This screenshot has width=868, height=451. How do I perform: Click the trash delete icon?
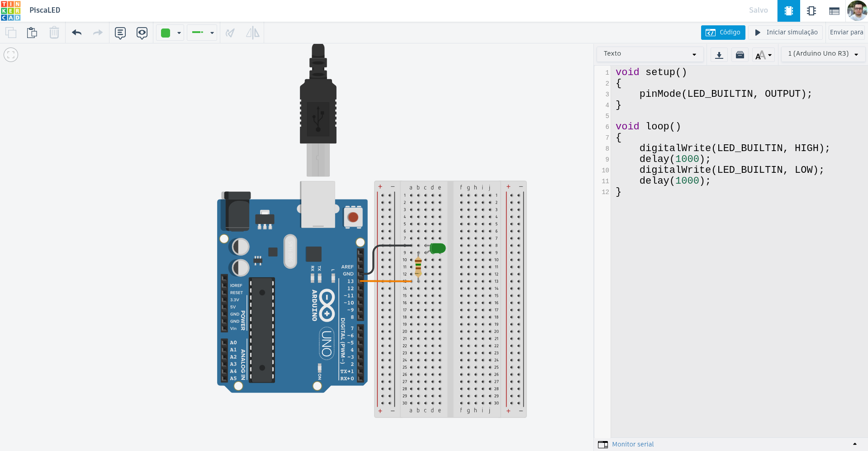54,33
